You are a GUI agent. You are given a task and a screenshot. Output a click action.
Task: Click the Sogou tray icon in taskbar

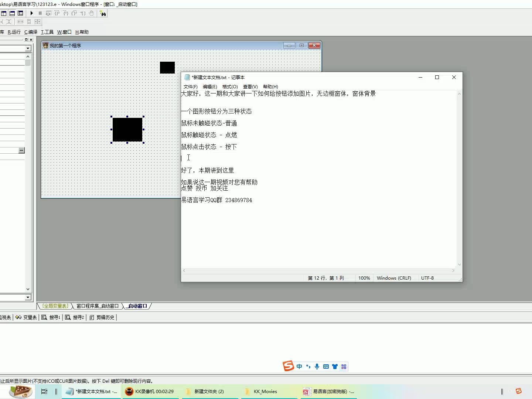tap(519, 391)
